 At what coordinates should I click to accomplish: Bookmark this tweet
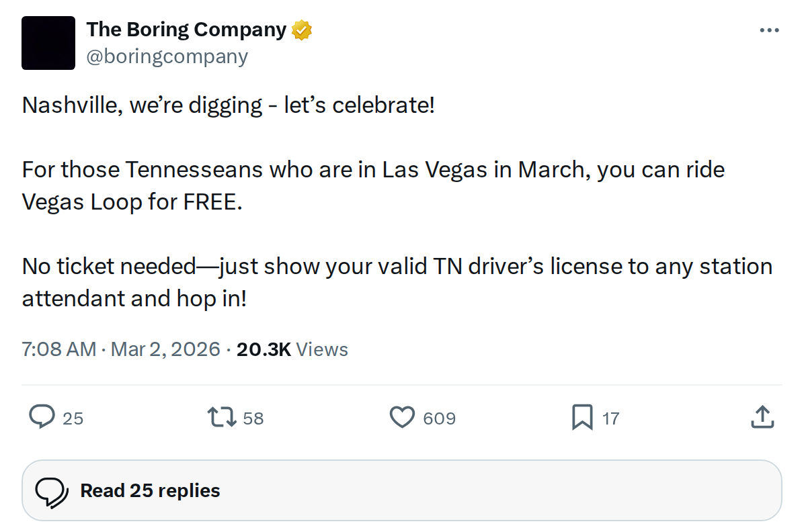582,417
